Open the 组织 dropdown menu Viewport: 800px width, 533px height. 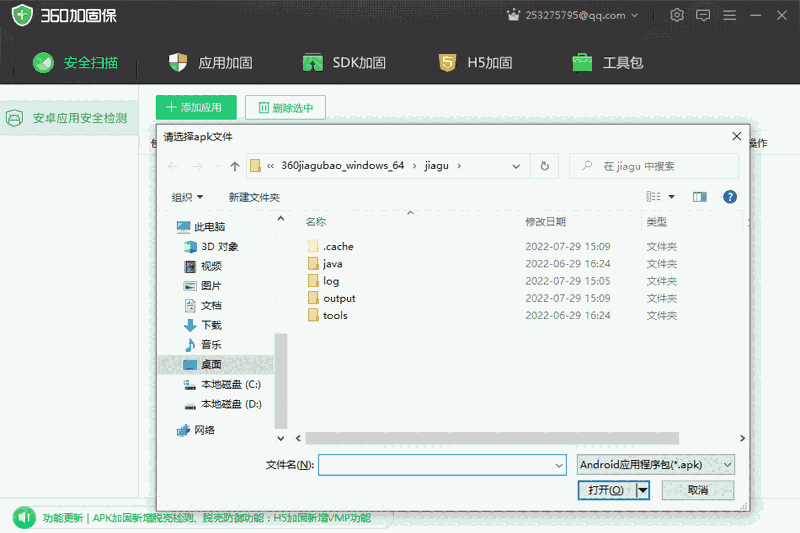[187, 197]
